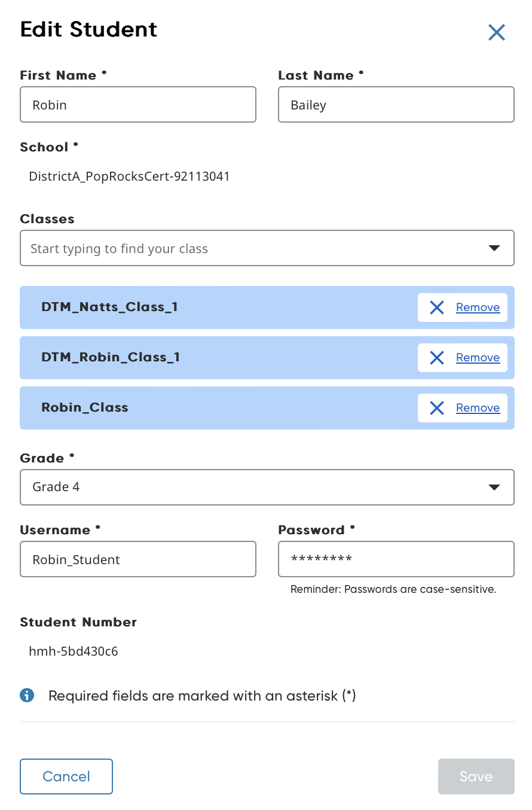Viewport: 532px width, 810px height.
Task: Select the DTM_Natts_Class_1 class name
Action: click(109, 307)
